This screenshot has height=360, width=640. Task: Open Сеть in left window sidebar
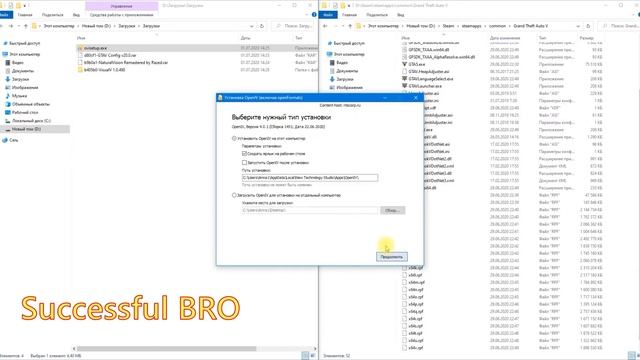[13, 140]
